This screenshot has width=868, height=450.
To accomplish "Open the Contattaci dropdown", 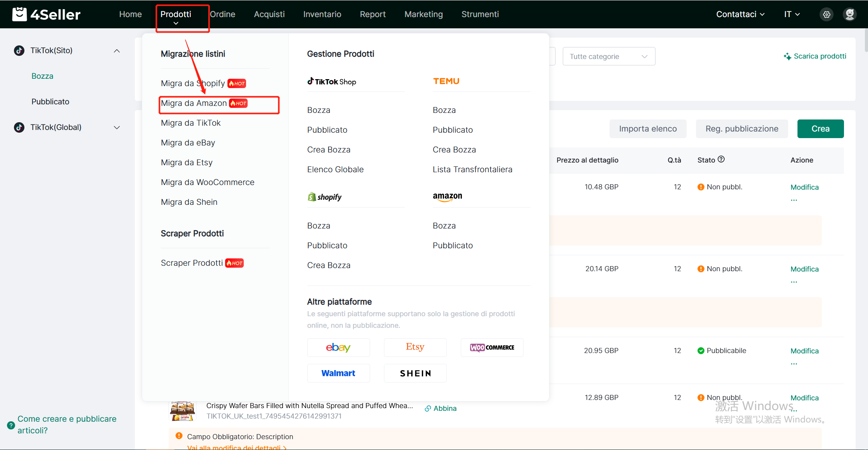I will [x=740, y=14].
